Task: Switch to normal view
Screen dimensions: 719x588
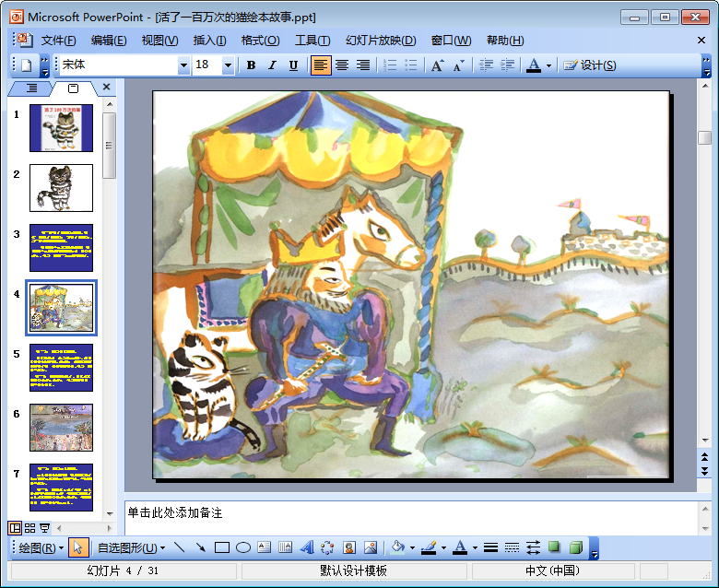Action: [15, 528]
